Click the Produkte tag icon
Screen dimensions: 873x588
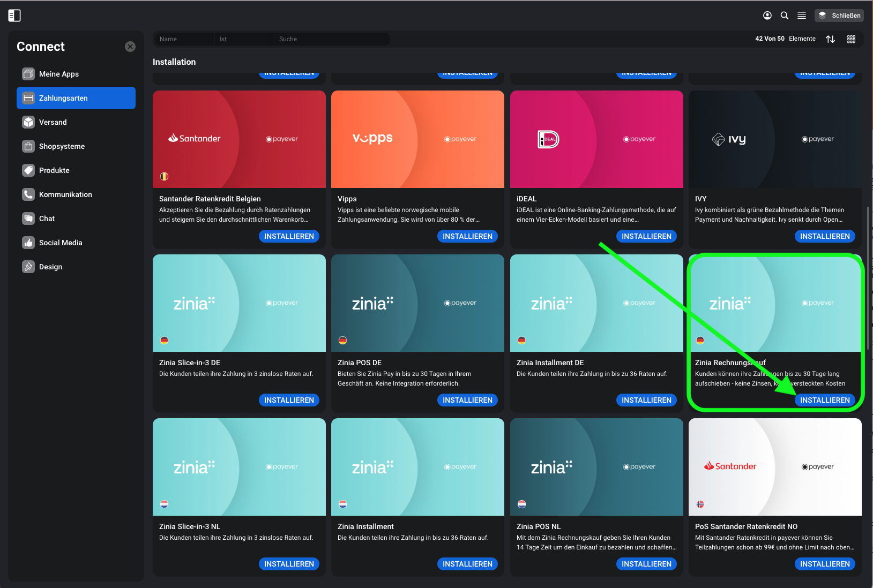28,170
